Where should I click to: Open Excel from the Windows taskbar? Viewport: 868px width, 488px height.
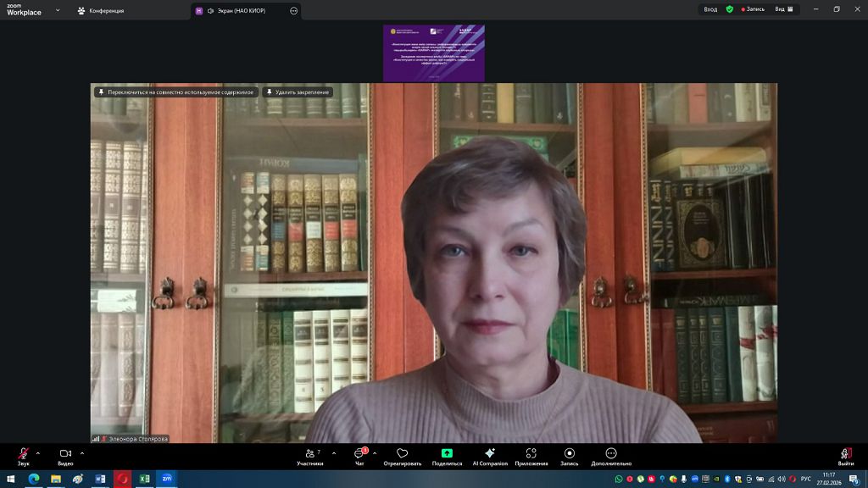144,479
